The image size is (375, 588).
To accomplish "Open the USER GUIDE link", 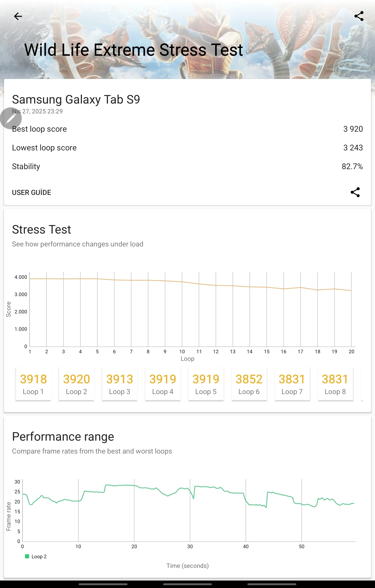I will pyautogui.click(x=31, y=192).
